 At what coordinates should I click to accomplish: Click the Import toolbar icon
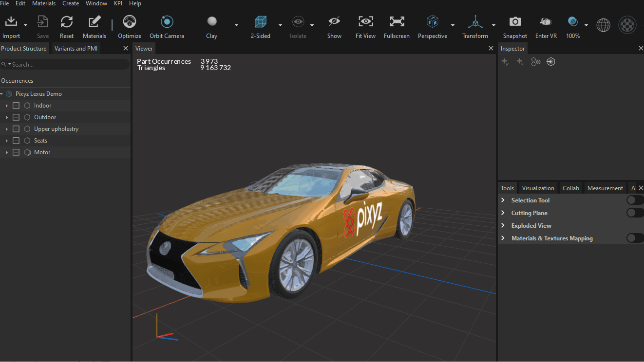coord(11,22)
